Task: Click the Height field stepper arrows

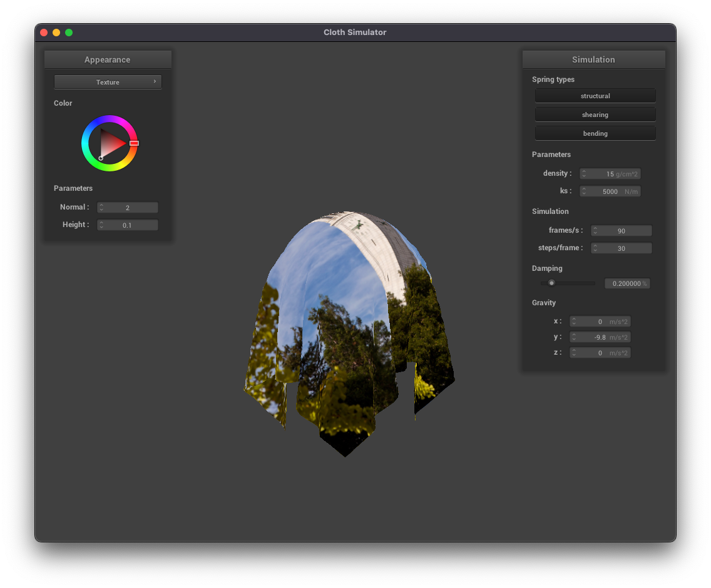Action: (101, 225)
